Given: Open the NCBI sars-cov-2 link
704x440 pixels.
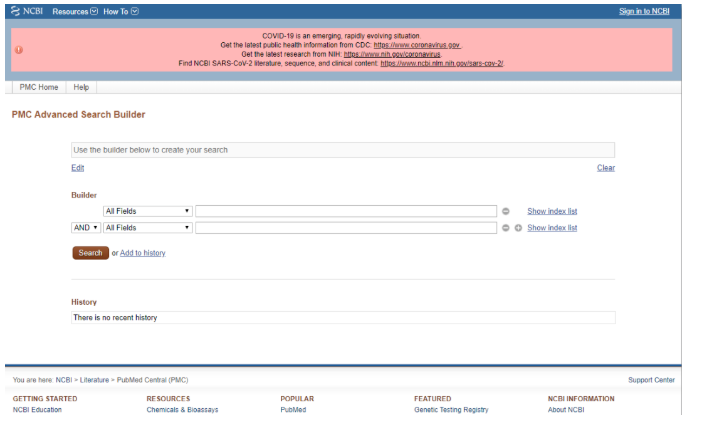Looking at the screenshot, I should (x=442, y=63).
